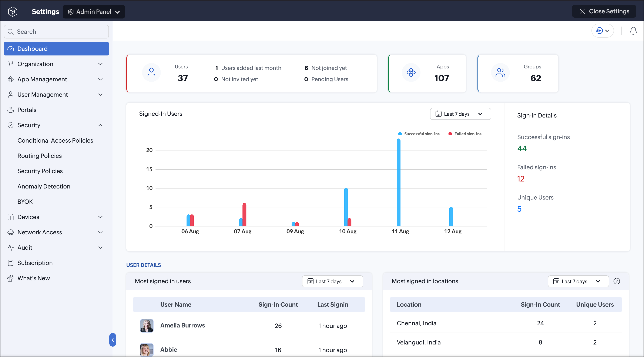The width and height of the screenshot is (644, 357).
Task: Click the notification bell icon
Action: pos(633,31)
